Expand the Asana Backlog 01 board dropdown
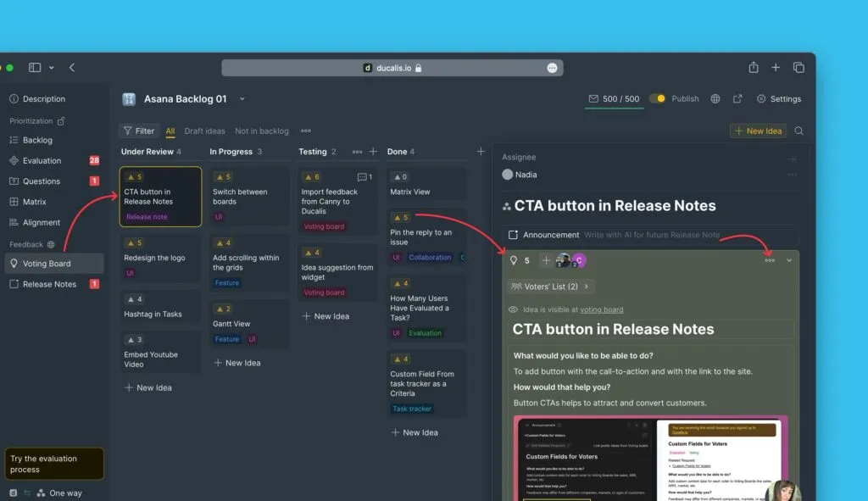868x501 pixels. (x=242, y=99)
